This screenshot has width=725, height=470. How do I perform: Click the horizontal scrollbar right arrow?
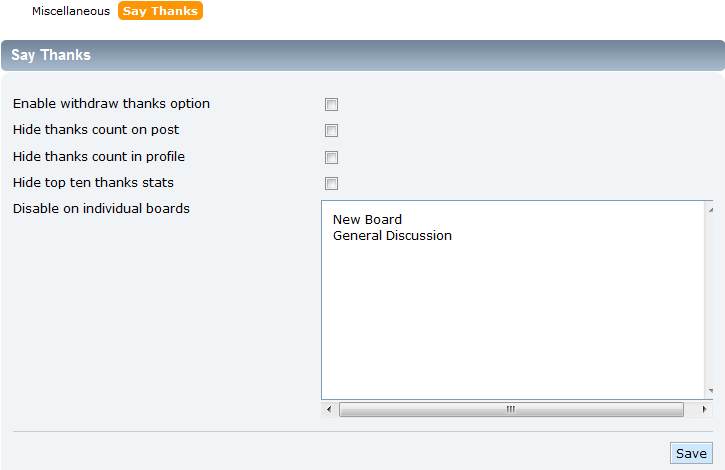(704, 409)
